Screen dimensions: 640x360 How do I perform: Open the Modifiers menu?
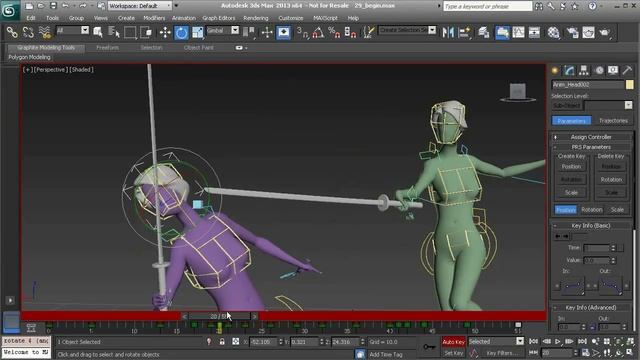point(154,18)
